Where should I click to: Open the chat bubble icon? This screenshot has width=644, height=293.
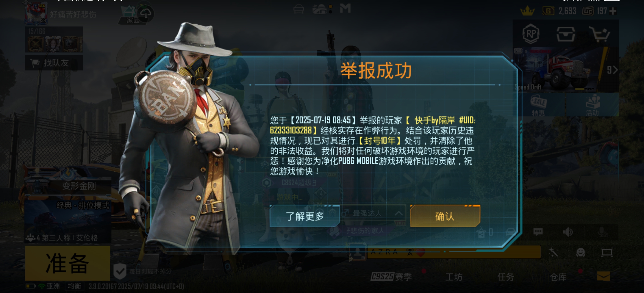point(538,232)
